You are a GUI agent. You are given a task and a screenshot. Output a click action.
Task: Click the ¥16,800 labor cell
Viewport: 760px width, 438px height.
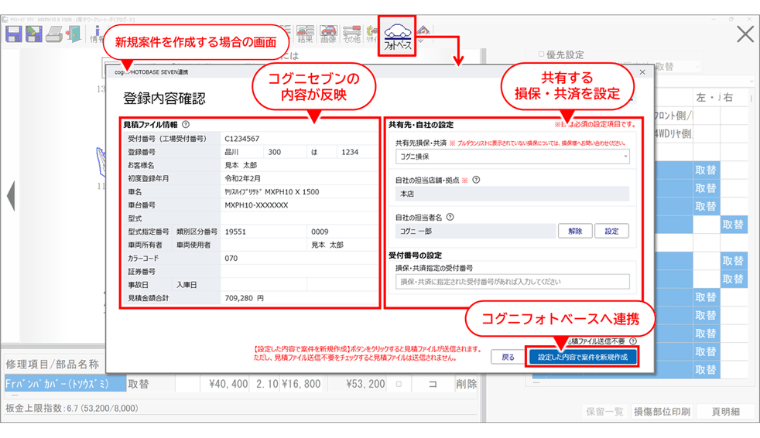coord(301,384)
